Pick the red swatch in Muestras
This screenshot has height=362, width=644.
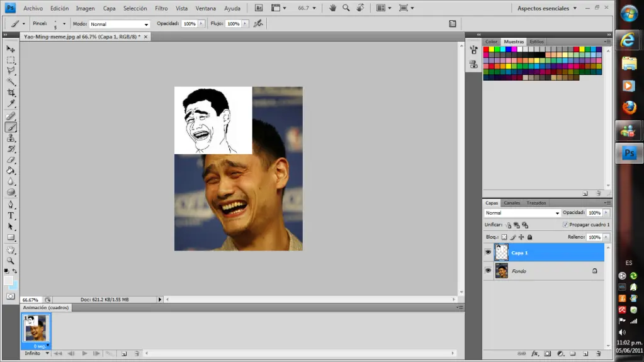[486, 49]
